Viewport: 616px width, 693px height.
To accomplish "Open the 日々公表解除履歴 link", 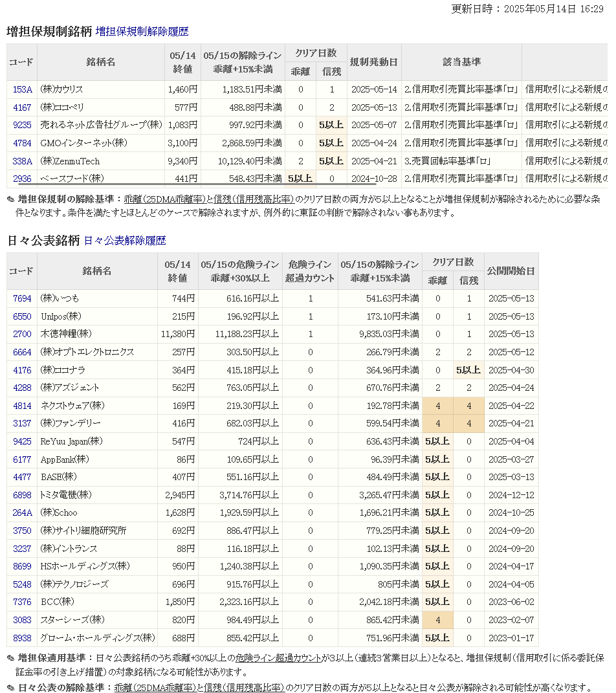I will click(125, 241).
